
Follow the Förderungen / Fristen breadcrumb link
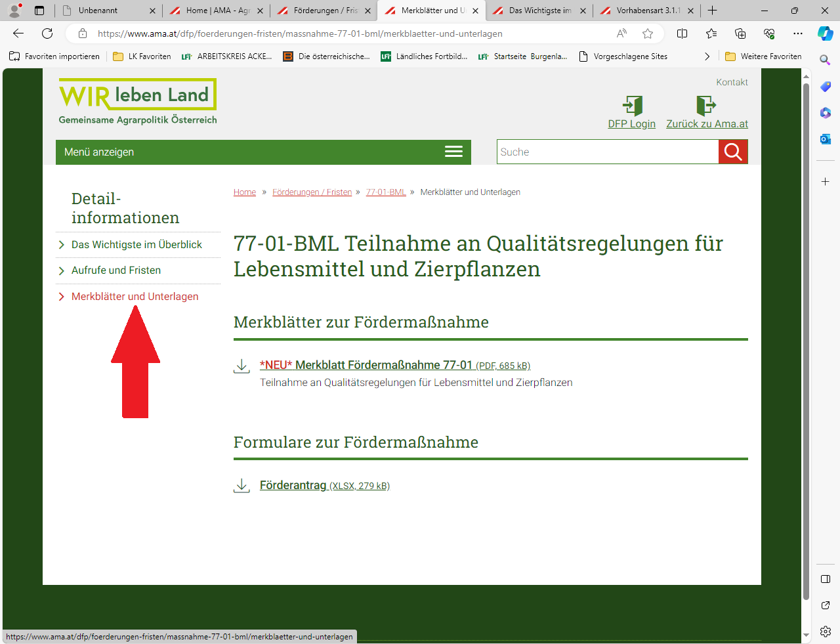pos(312,192)
